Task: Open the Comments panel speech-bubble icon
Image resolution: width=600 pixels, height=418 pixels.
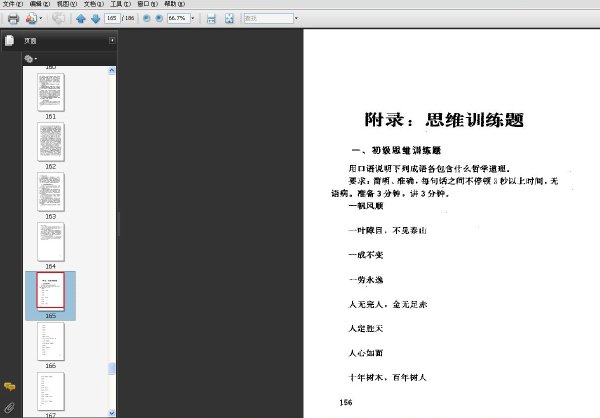Action: [10, 387]
